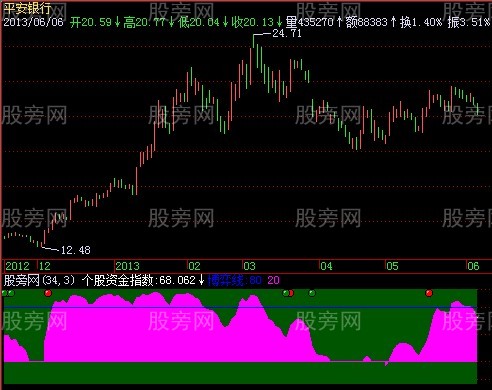
Task: Click the blue 80 threshold line in indicator
Action: [240, 307]
